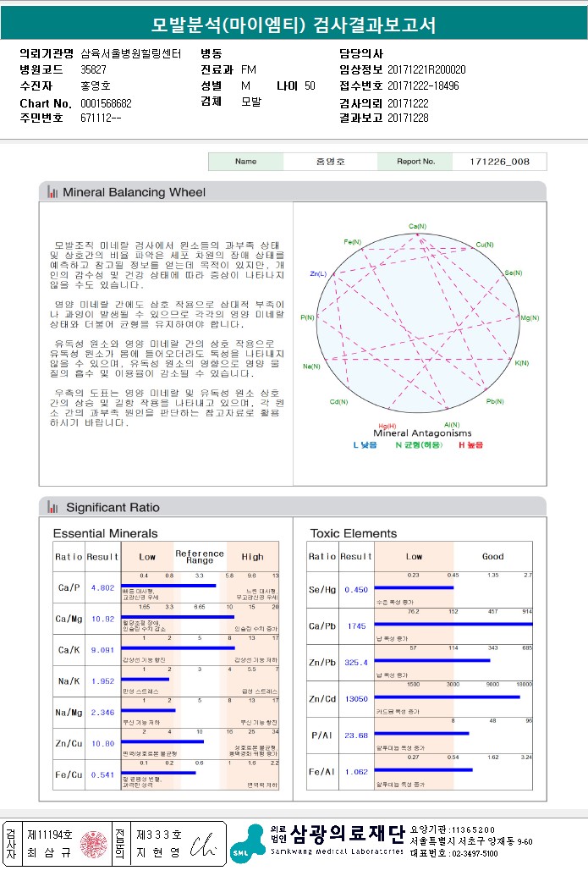Click the Na(N) label on the wheel
The width and height of the screenshot is (588, 876).
click(311, 366)
